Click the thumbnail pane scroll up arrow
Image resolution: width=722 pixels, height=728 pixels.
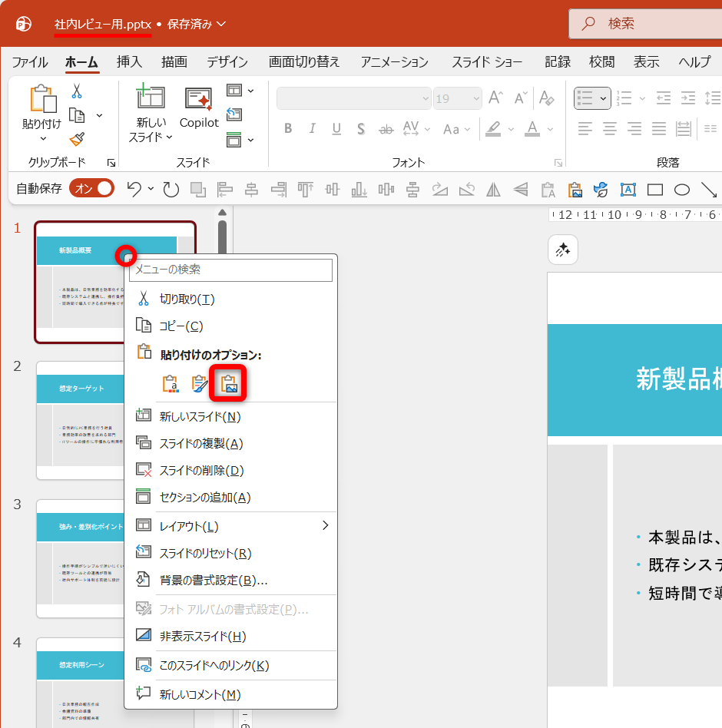[x=223, y=212]
